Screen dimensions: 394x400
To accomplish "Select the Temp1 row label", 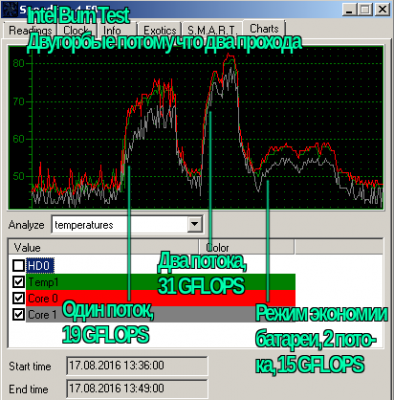I will [43, 282].
